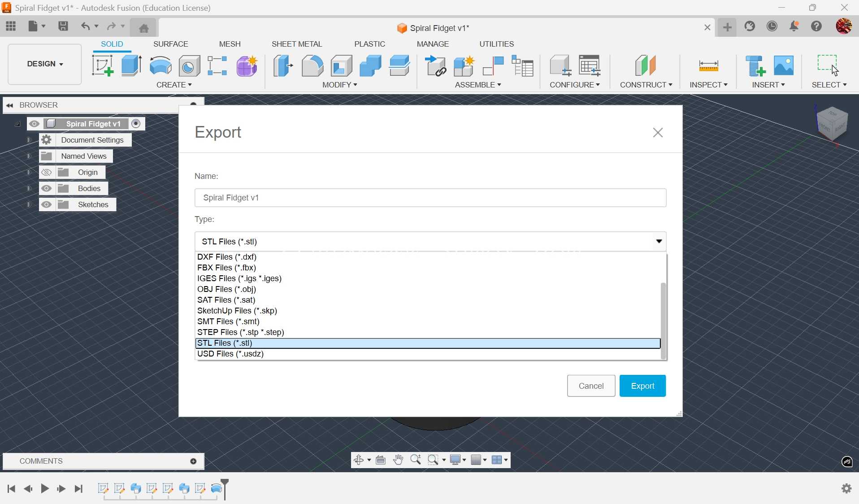This screenshot has height=504, width=859.
Task: Expand the Sketches tree node
Action: point(28,204)
